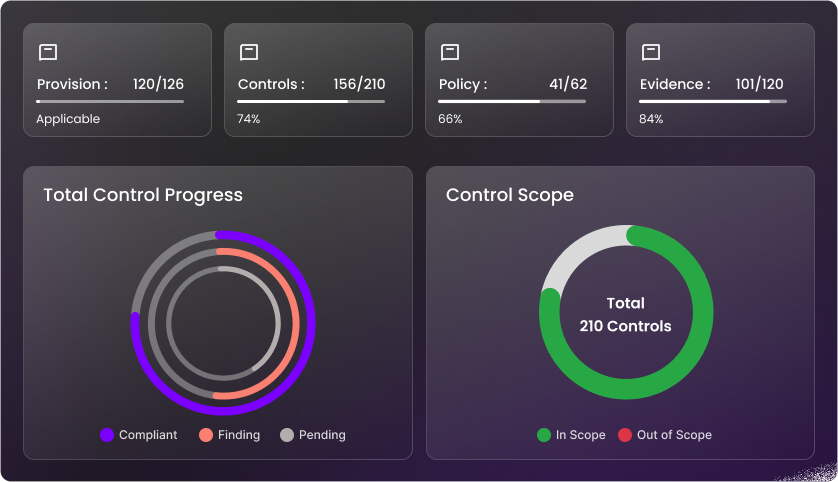Open the Total Control Progress heading
The height and width of the screenshot is (482, 838).
pyautogui.click(x=143, y=195)
